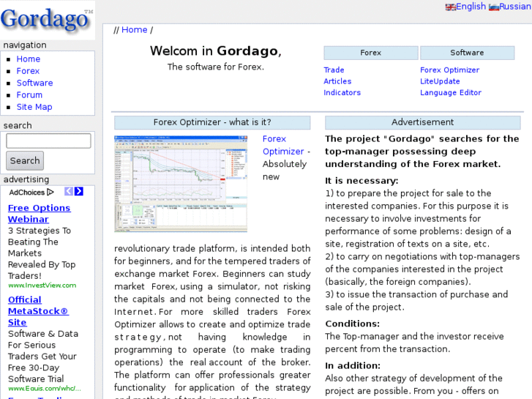Switch language to English

[x=471, y=7]
